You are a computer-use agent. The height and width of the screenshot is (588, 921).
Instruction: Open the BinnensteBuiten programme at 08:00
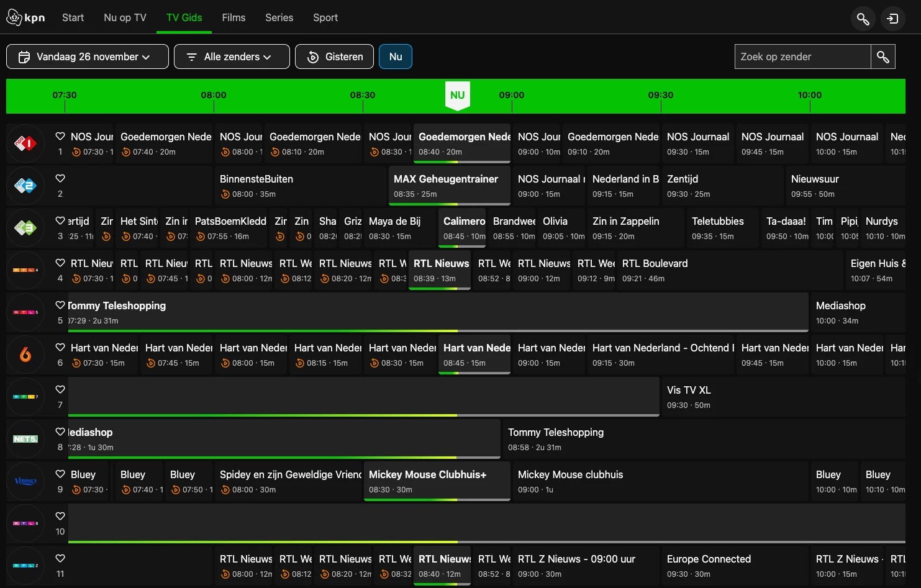(301, 186)
